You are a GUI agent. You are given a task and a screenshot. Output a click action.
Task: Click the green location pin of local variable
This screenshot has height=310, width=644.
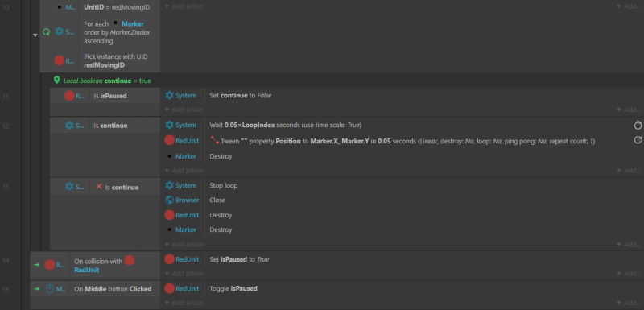(x=57, y=81)
